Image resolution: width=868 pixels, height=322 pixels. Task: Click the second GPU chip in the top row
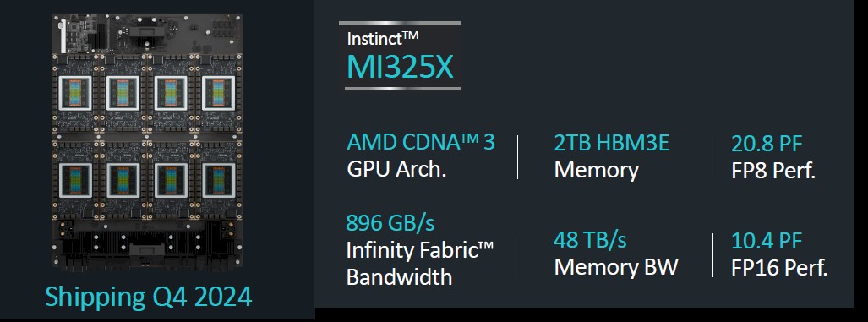pyautogui.click(x=123, y=92)
